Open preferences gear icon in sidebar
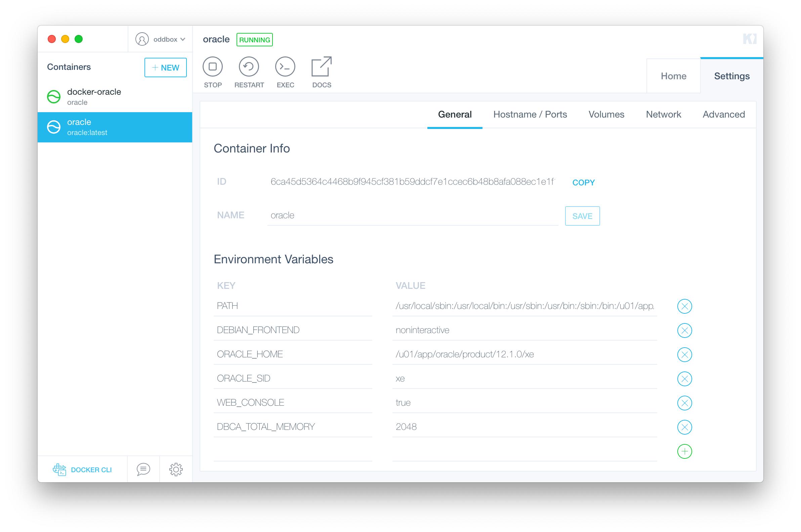 pyautogui.click(x=176, y=470)
